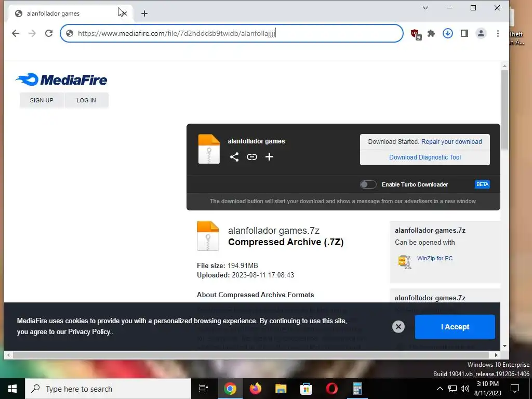The image size is (532, 399).
Task: Launch Firefox from the taskbar
Action: [x=256, y=389]
